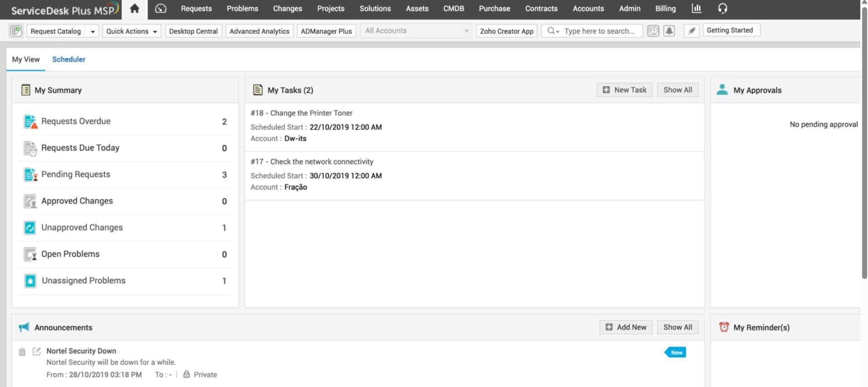This screenshot has height=387, width=868.
Task: Open the support headset icon
Action: (x=723, y=9)
